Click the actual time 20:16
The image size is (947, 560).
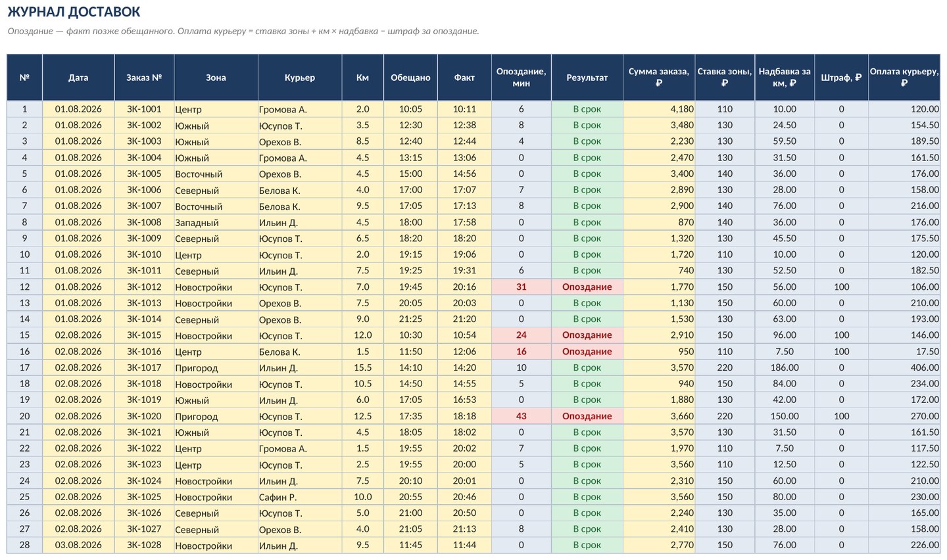point(464,287)
